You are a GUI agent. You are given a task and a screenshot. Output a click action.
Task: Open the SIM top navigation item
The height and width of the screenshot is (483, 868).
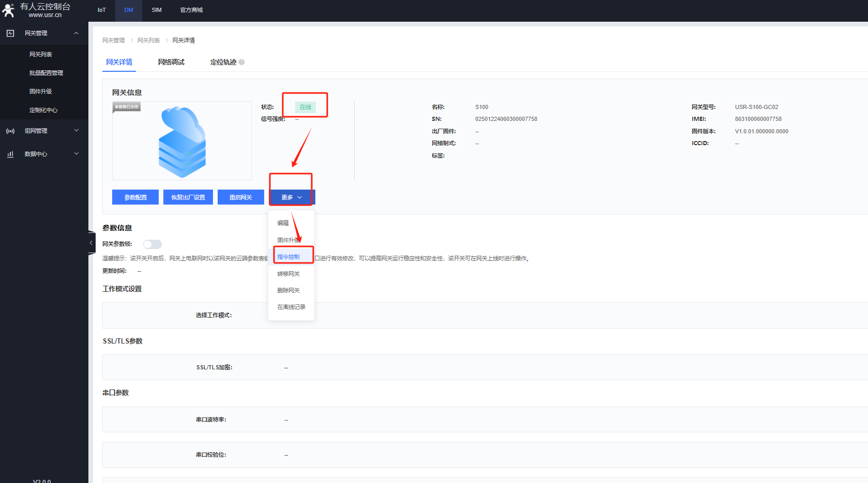pyautogui.click(x=157, y=10)
